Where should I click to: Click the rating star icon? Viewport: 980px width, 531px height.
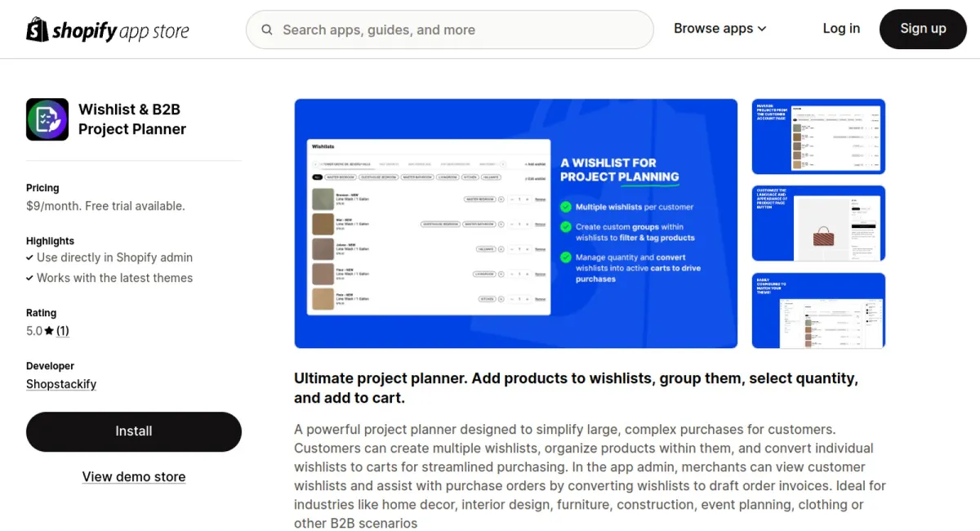(x=49, y=331)
